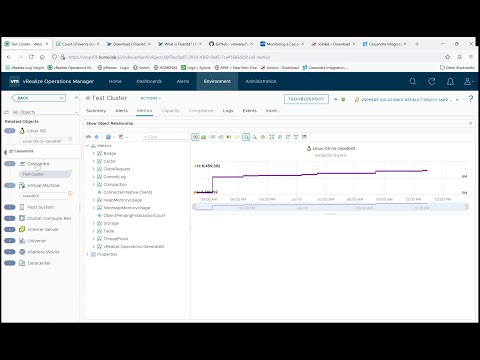This screenshot has width=480, height=360.
Task: Click the Test Cluster object pill
Action: point(45,174)
